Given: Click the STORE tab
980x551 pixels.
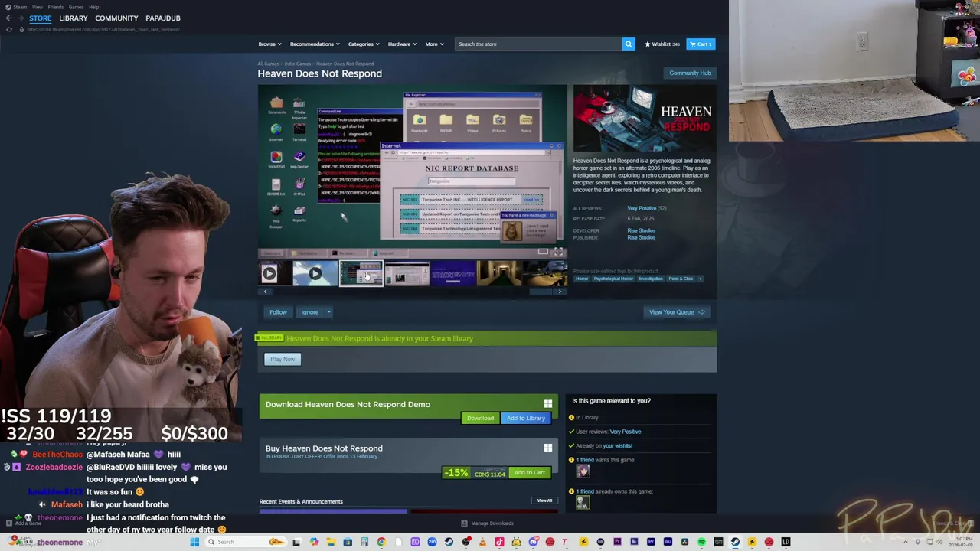Looking at the screenshot, I should (x=40, y=18).
